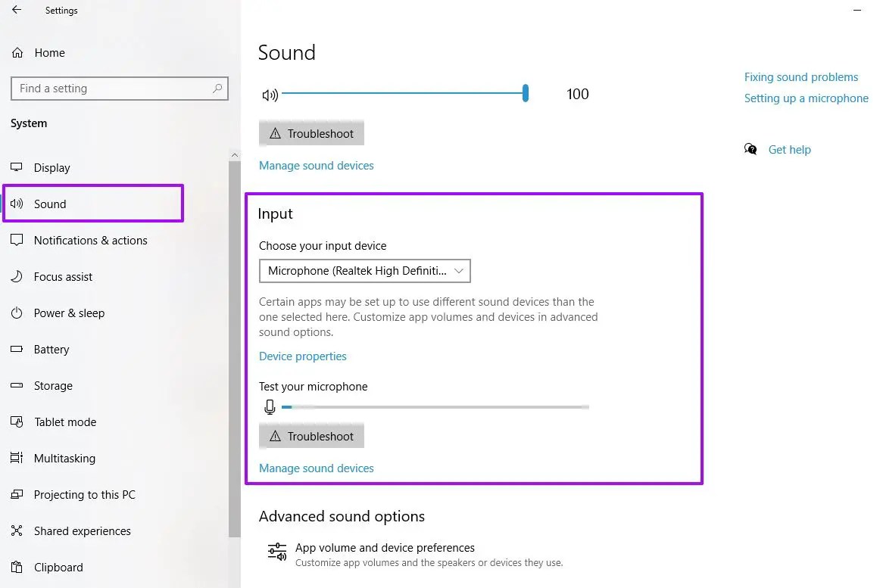This screenshot has height=588, width=880.
Task: Click Manage sound devices under Input
Action: point(316,468)
